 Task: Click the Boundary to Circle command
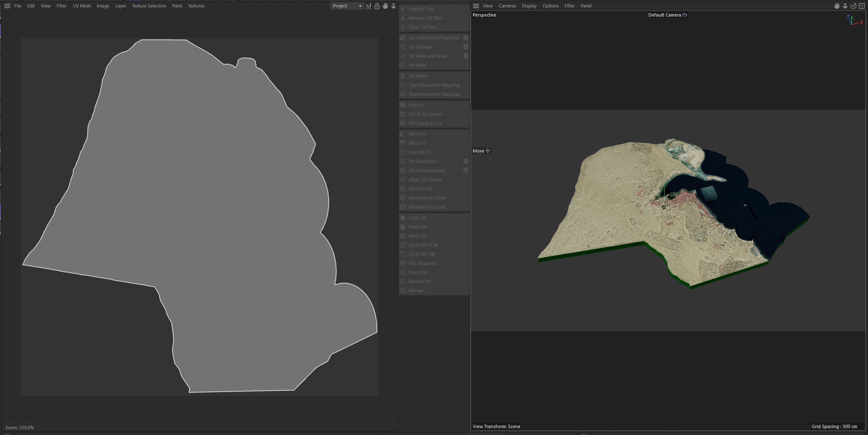[x=427, y=197]
